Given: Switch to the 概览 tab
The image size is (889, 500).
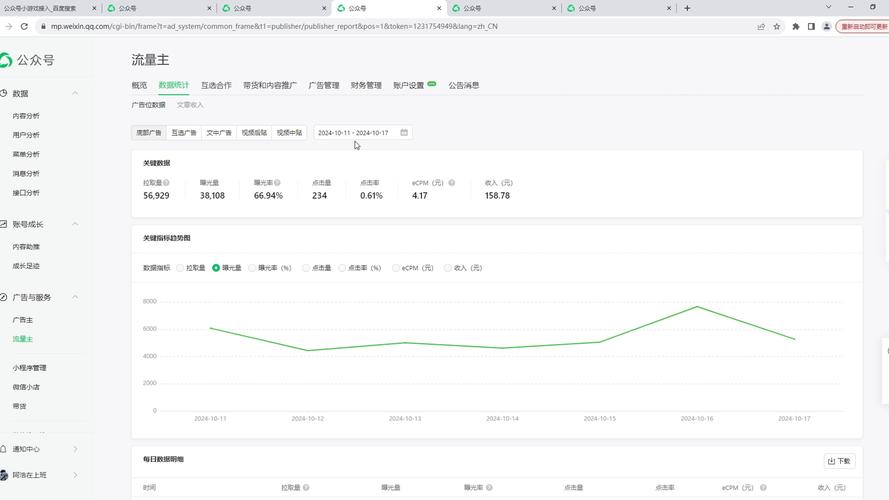Looking at the screenshot, I should pos(139,85).
